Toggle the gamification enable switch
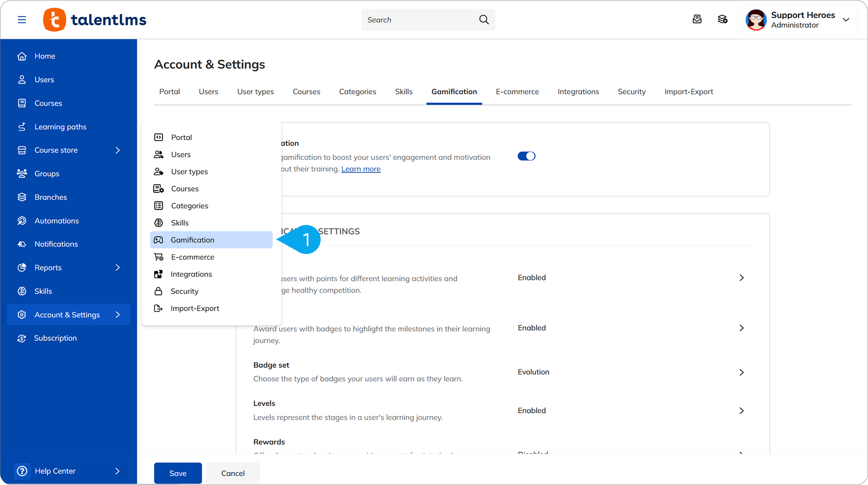 pos(526,156)
